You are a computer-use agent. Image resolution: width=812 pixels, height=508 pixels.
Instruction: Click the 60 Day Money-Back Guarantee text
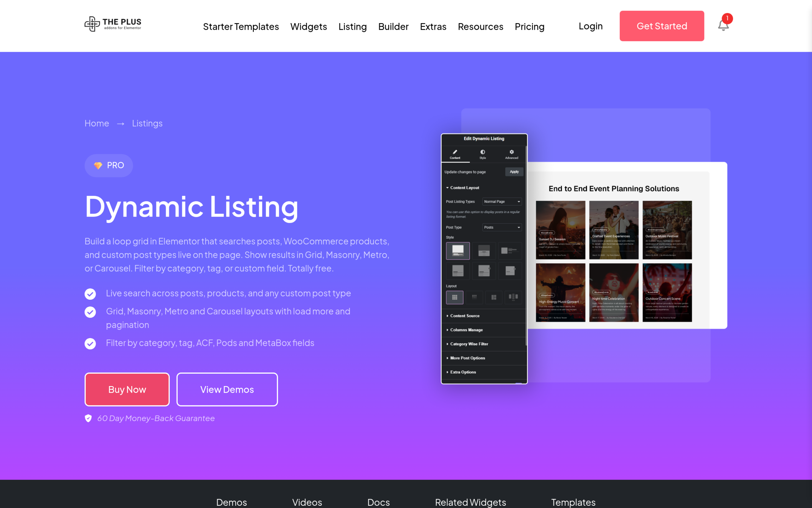(x=156, y=418)
